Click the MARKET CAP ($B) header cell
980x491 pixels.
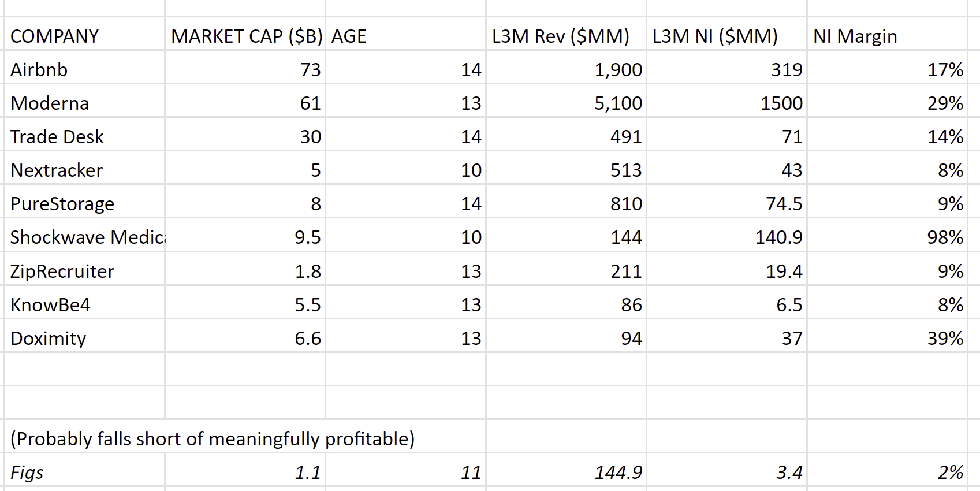click(246, 36)
